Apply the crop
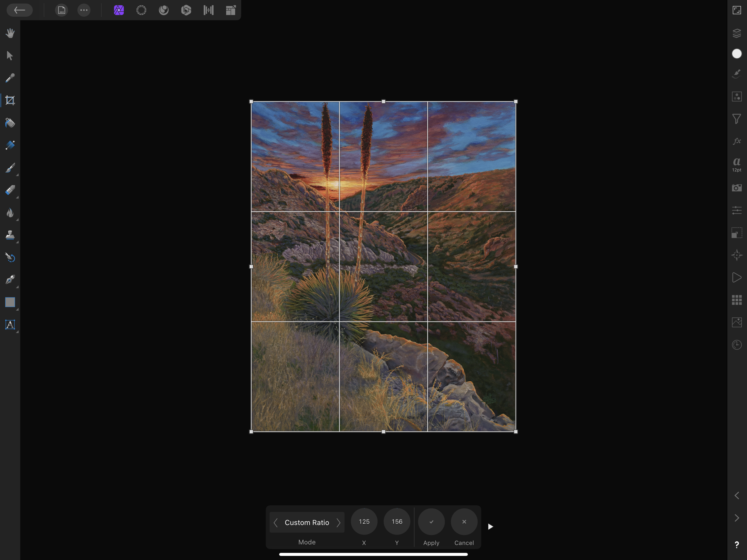747x560 pixels. click(431, 522)
